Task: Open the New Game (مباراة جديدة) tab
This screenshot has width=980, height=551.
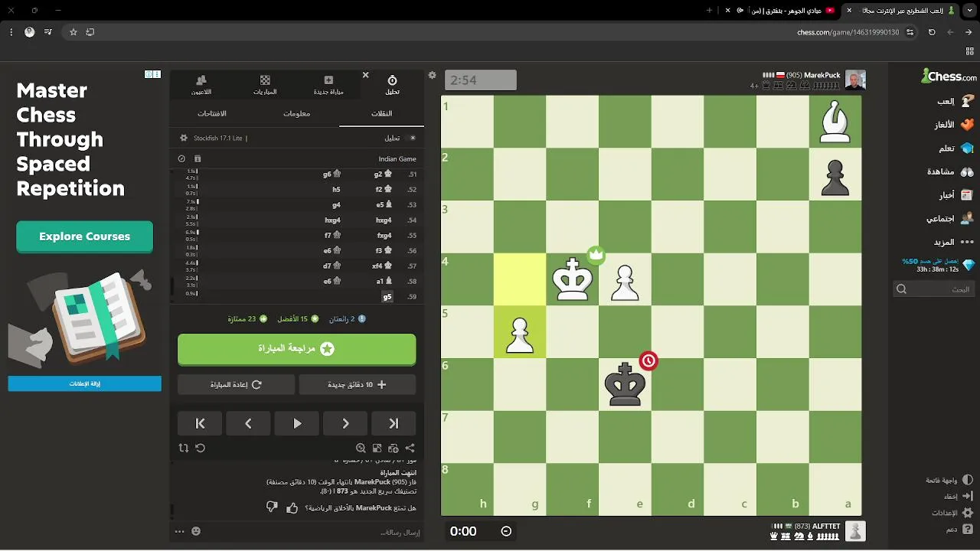Action: [328, 85]
